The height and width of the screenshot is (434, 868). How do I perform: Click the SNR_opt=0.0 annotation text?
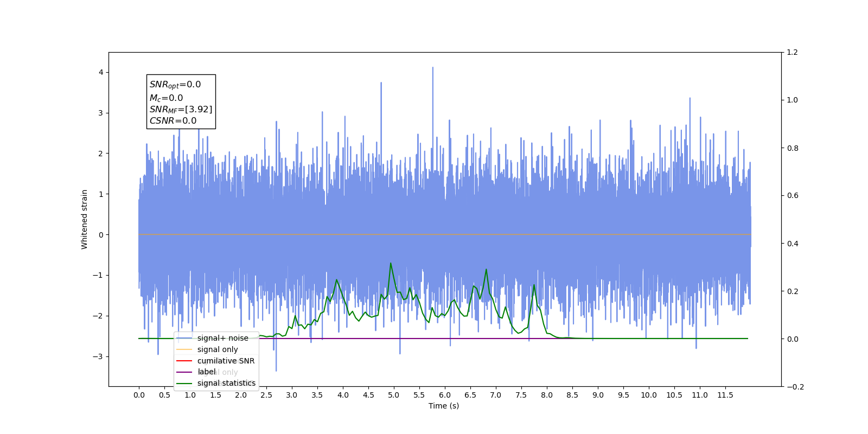pos(175,85)
